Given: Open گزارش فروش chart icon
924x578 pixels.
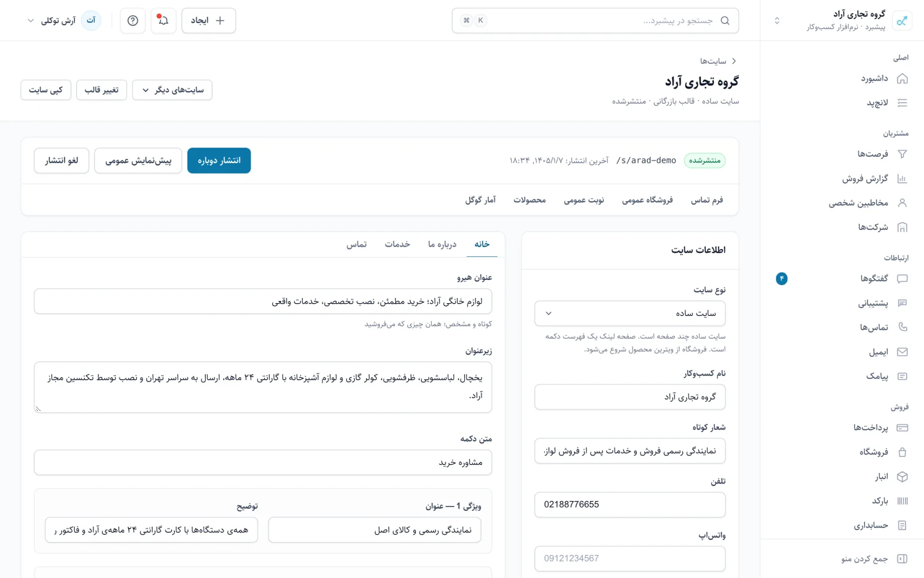Looking at the screenshot, I should [x=902, y=178].
